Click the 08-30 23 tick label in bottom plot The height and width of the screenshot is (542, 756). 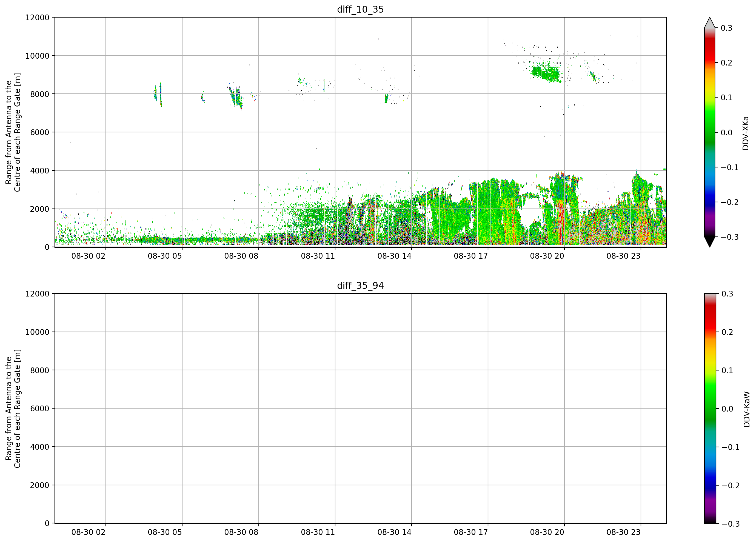click(623, 532)
